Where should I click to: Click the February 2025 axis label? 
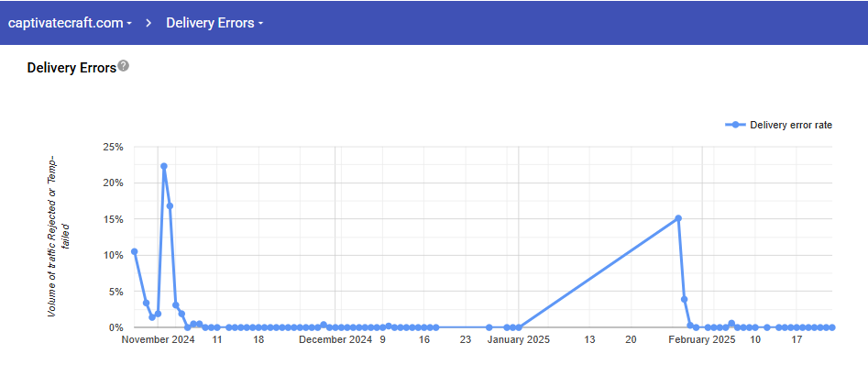click(702, 339)
